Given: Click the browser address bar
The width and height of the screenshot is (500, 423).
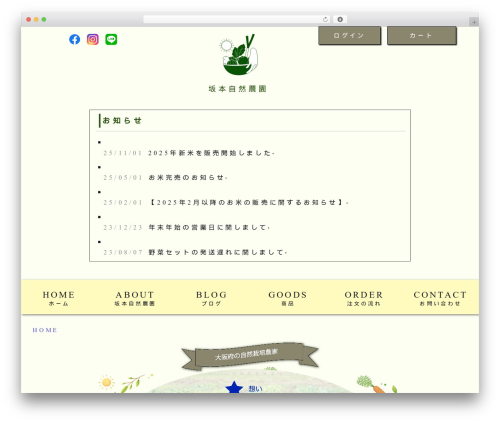Looking at the screenshot, I should [237, 20].
